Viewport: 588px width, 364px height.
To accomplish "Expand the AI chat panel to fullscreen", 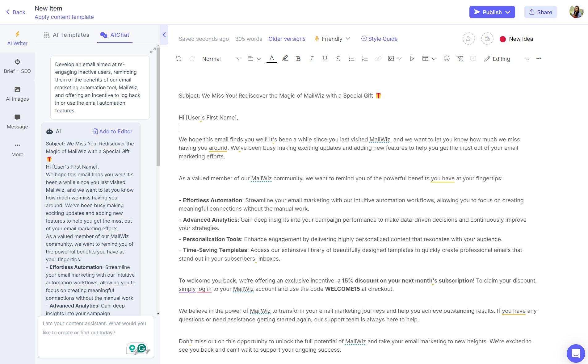I will coord(153,50).
